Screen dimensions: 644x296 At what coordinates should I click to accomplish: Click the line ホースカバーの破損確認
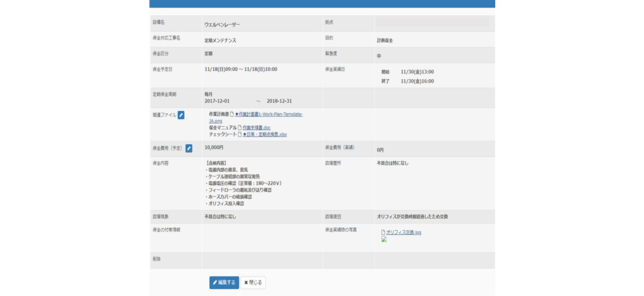228,197
